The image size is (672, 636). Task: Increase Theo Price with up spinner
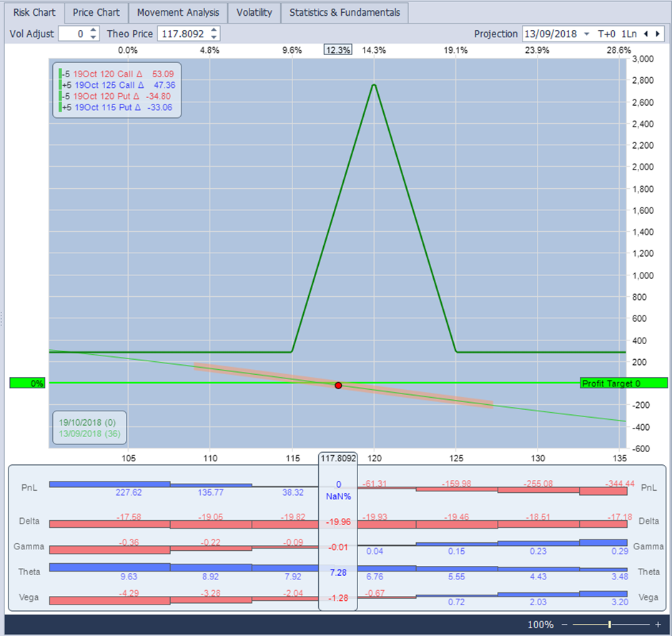(214, 30)
